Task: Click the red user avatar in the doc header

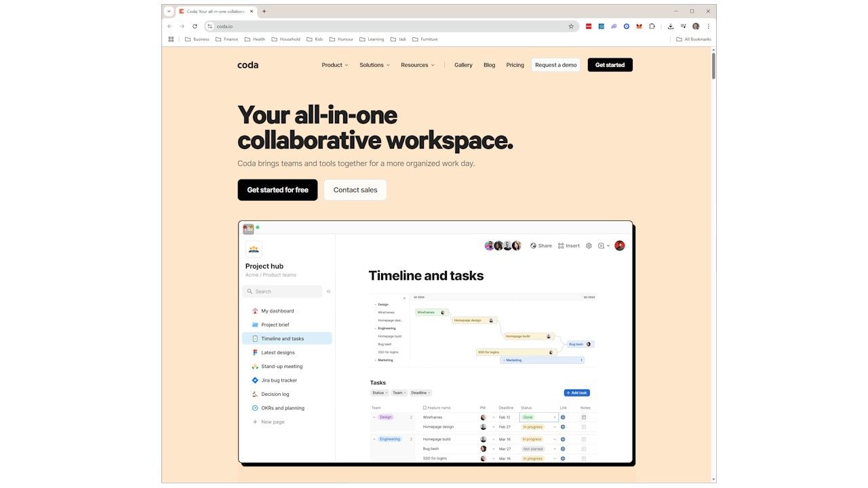Action: tap(619, 245)
